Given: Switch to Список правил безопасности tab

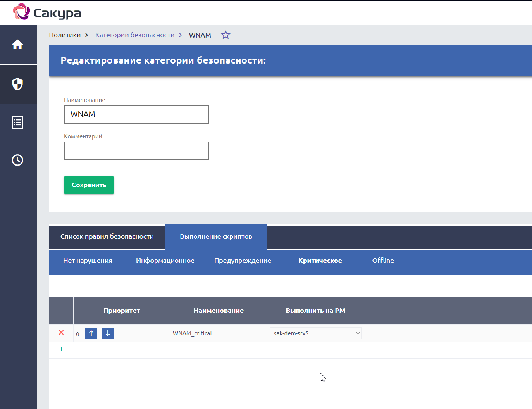Looking at the screenshot, I should tap(107, 236).
